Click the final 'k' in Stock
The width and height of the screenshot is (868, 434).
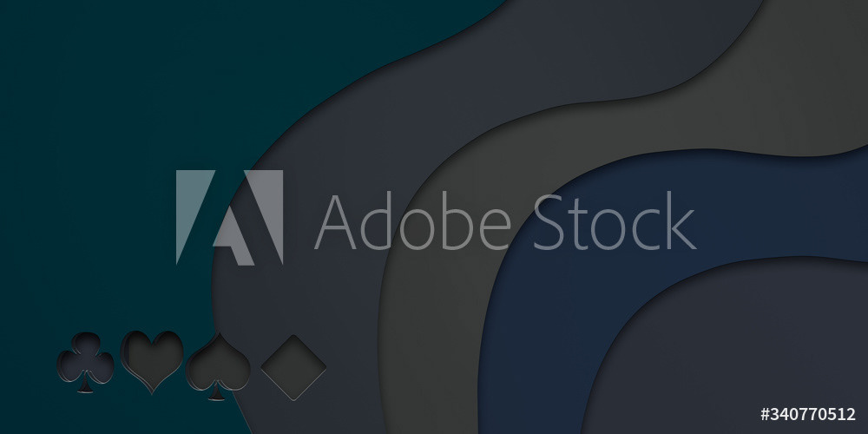681,220
